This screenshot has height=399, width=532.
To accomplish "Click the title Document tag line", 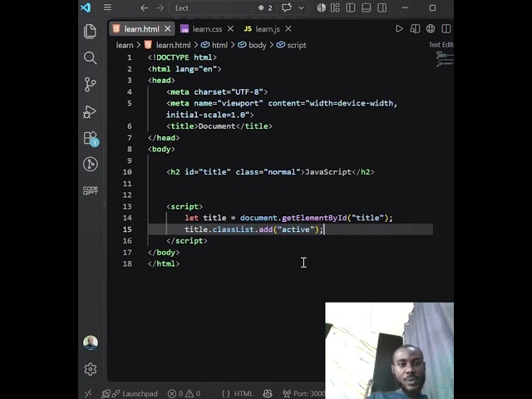I will coord(219,126).
